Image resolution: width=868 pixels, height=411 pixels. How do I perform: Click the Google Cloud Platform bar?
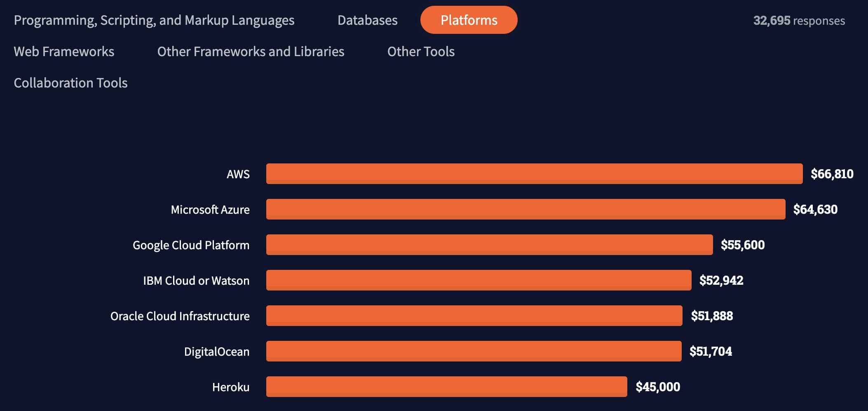pyautogui.click(x=489, y=245)
